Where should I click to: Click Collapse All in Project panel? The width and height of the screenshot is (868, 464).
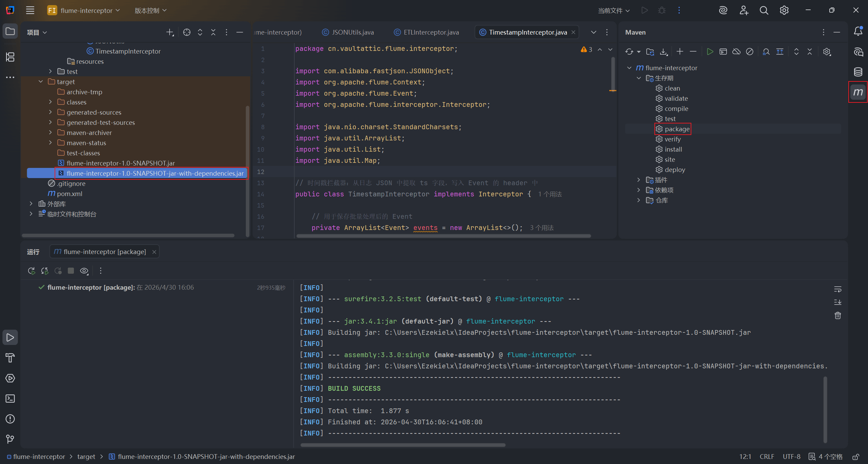pos(213,32)
